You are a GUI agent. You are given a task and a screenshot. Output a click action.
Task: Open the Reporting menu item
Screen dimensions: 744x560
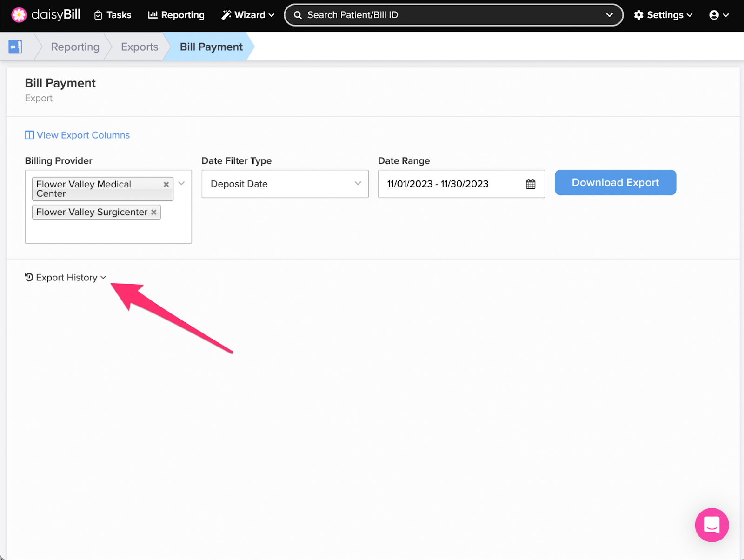(176, 15)
